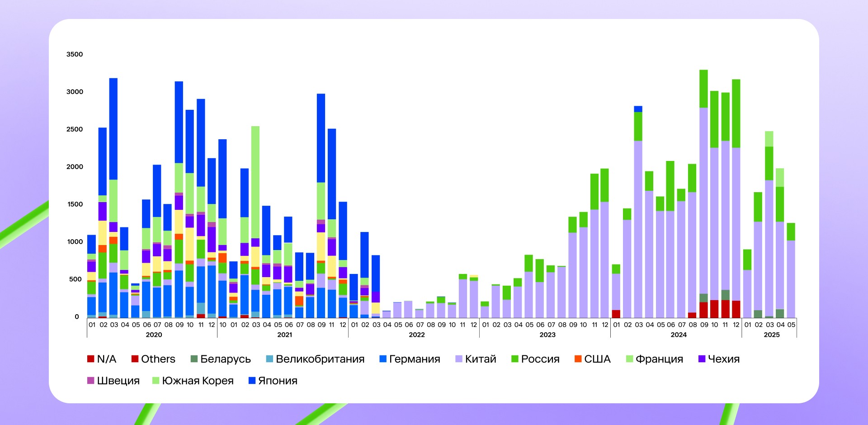
Task: Select the Великобритания legend marker
Action: click(269, 359)
